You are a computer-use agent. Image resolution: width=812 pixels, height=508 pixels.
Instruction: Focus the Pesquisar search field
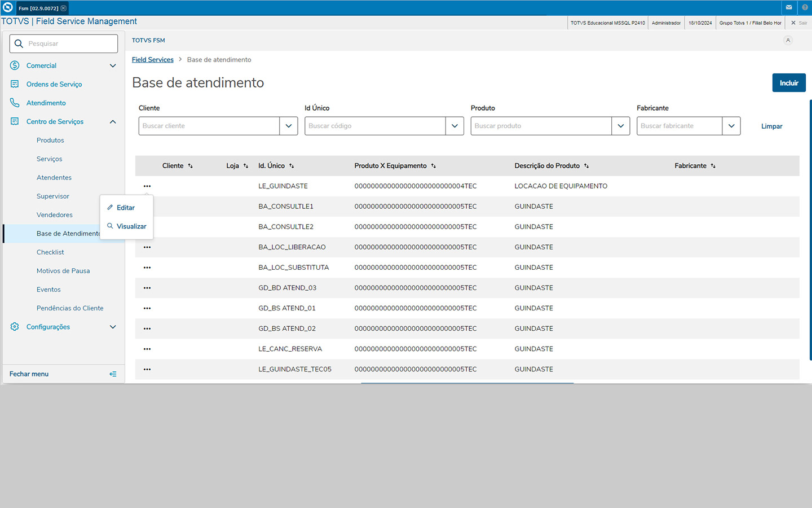(70, 43)
